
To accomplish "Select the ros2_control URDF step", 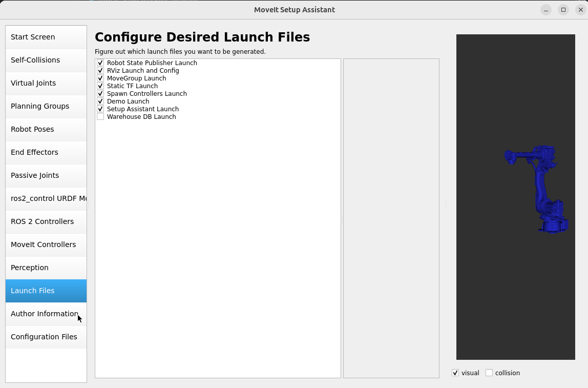I will tap(46, 198).
